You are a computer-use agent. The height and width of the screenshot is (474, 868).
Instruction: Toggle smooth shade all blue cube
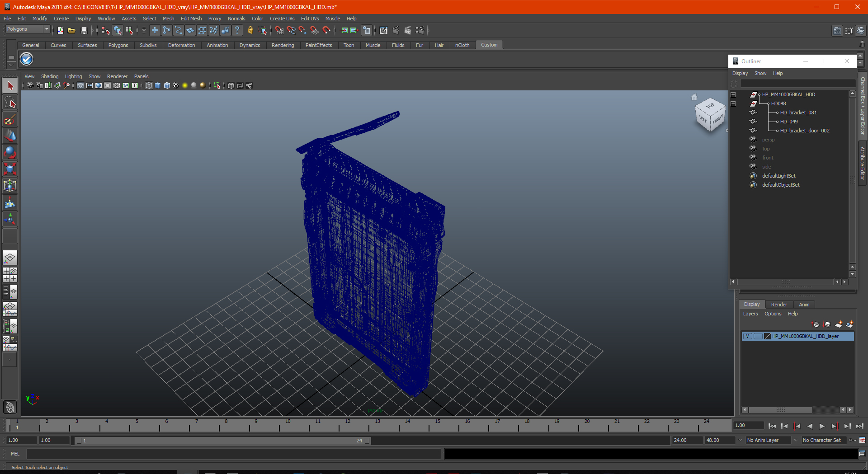point(158,85)
